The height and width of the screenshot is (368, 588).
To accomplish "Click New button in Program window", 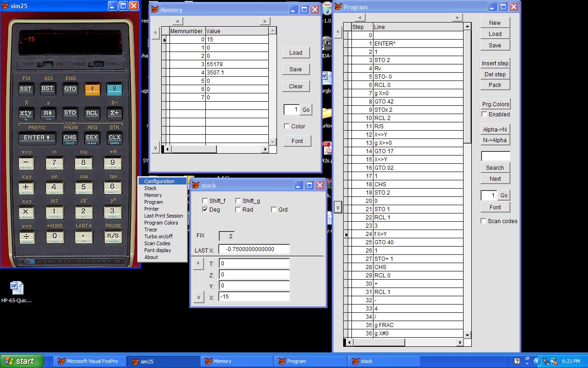I will (x=495, y=23).
